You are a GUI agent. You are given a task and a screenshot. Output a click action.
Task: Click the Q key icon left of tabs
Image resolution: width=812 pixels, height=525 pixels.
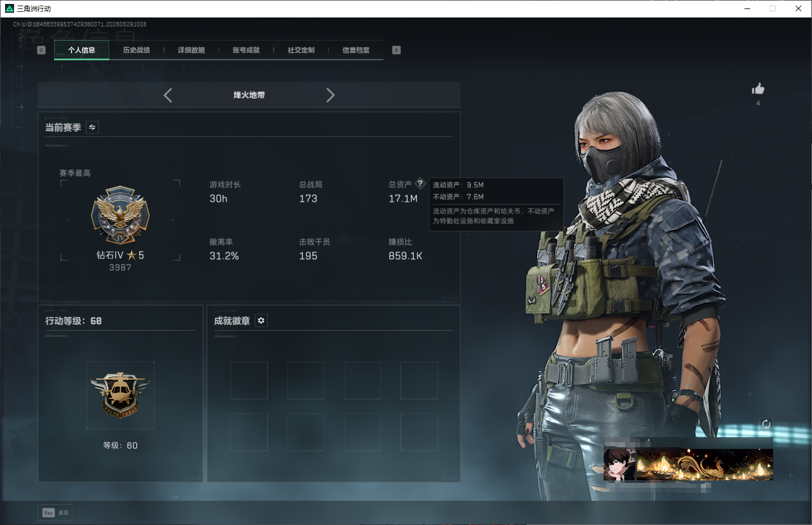(x=41, y=50)
